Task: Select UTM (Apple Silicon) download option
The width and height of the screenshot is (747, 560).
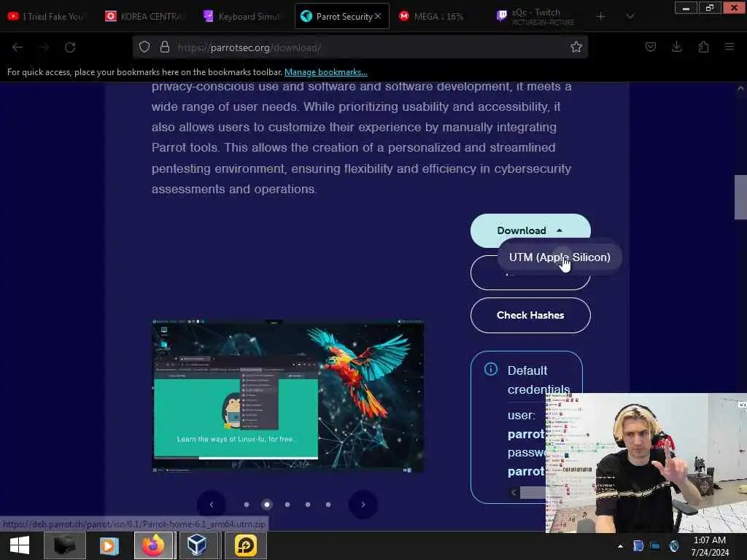Action: (560, 257)
